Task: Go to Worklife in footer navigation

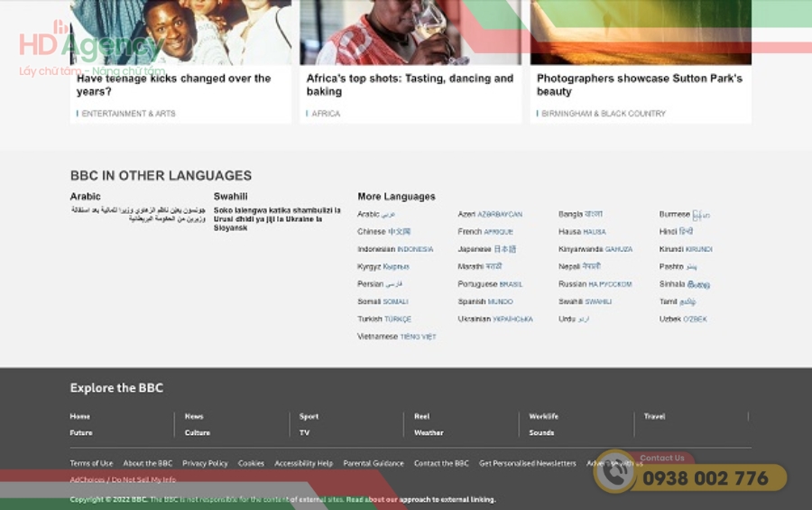Action: pyautogui.click(x=543, y=416)
